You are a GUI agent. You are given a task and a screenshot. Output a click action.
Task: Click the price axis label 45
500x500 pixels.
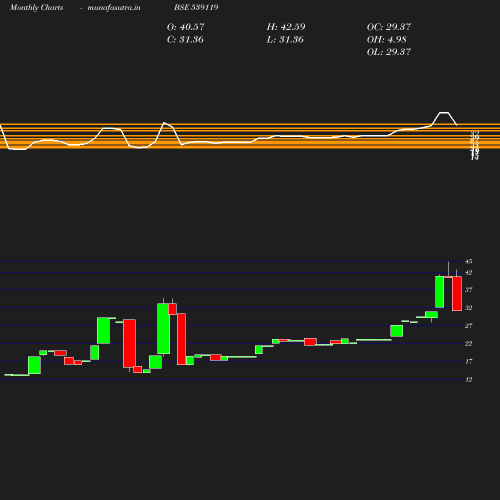click(x=469, y=261)
